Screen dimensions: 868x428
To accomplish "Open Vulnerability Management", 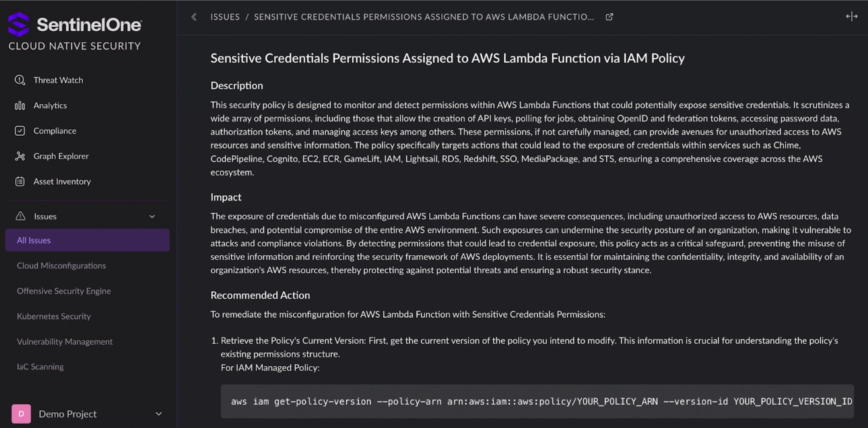I will click(65, 342).
